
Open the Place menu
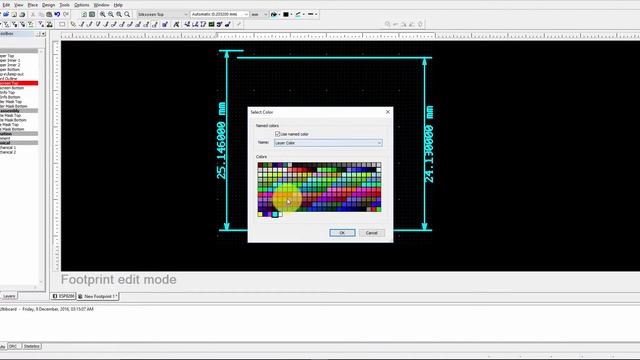coord(32,5)
